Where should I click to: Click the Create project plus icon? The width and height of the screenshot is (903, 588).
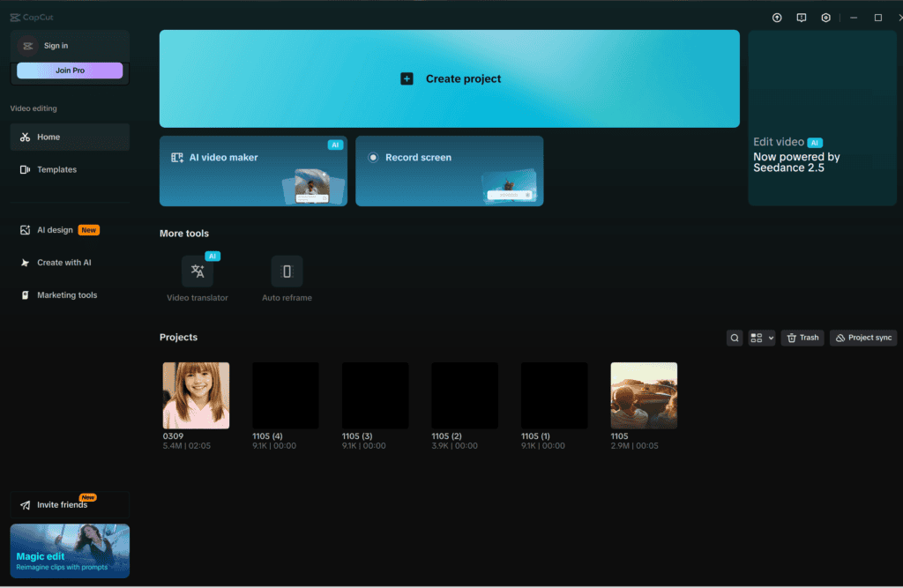pyautogui.click(x=407, y=78)
